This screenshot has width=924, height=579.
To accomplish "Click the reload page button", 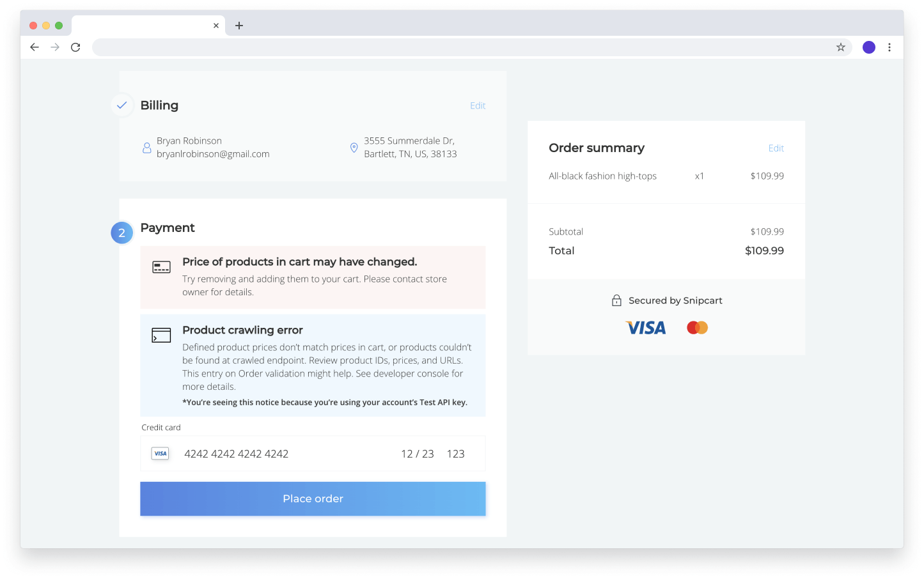I will [x=75, y=47].
